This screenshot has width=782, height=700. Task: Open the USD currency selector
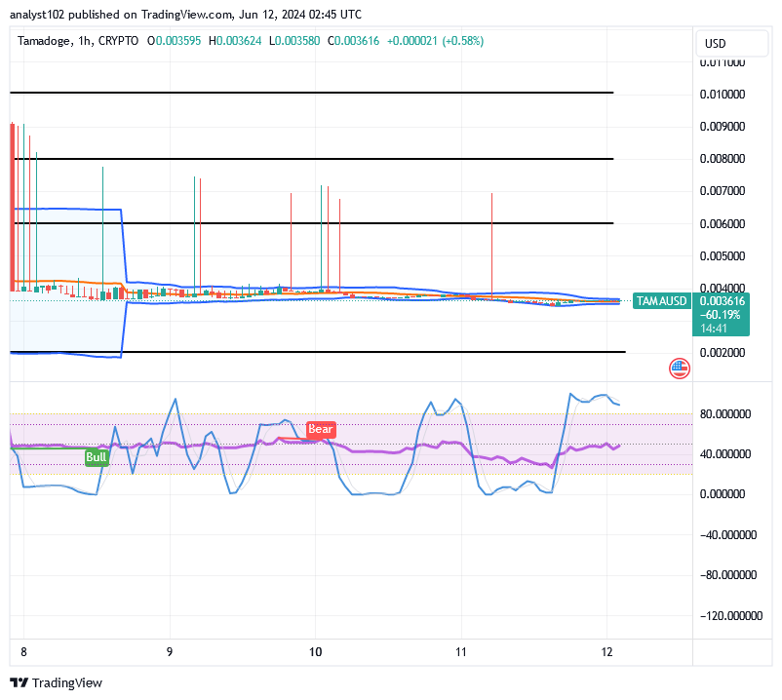(x=731, y=43)
